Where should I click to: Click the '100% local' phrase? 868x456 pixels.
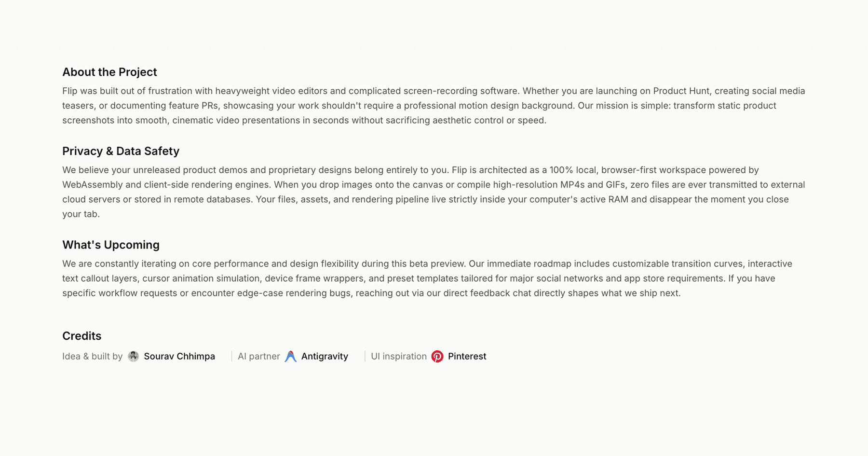coord(573,170)
